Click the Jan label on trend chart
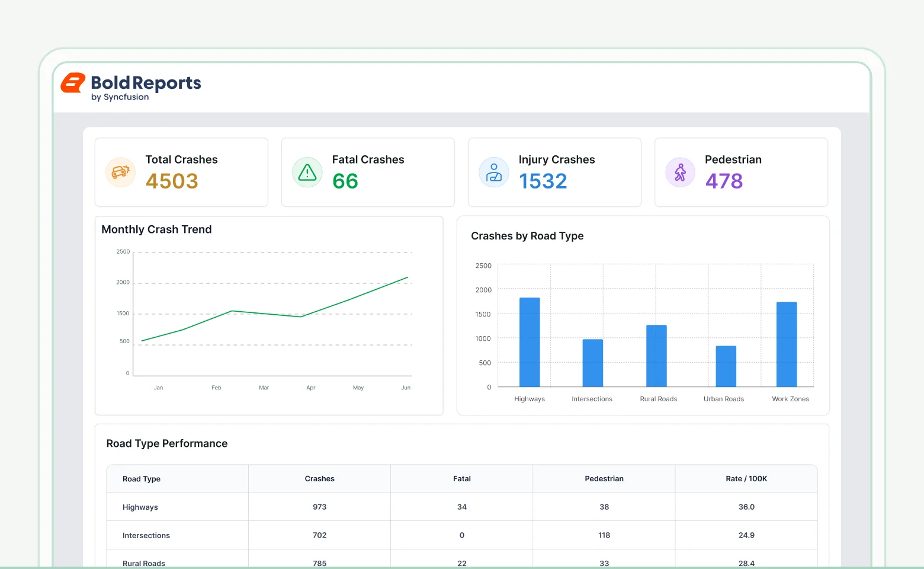This screenshot has height=569, width=924. coord(159,388)
